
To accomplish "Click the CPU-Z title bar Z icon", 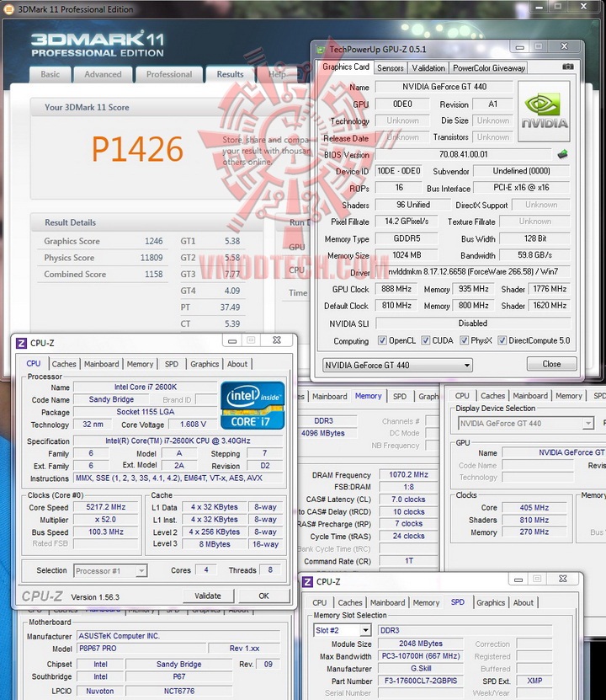I will pos(21,343).
